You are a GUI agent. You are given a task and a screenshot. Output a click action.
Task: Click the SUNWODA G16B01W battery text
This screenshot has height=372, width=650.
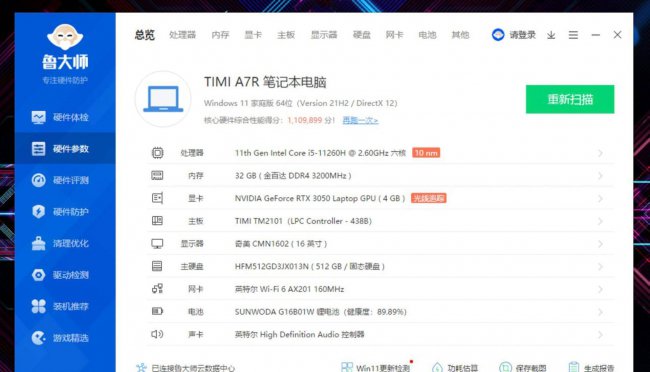coord(320,311)
